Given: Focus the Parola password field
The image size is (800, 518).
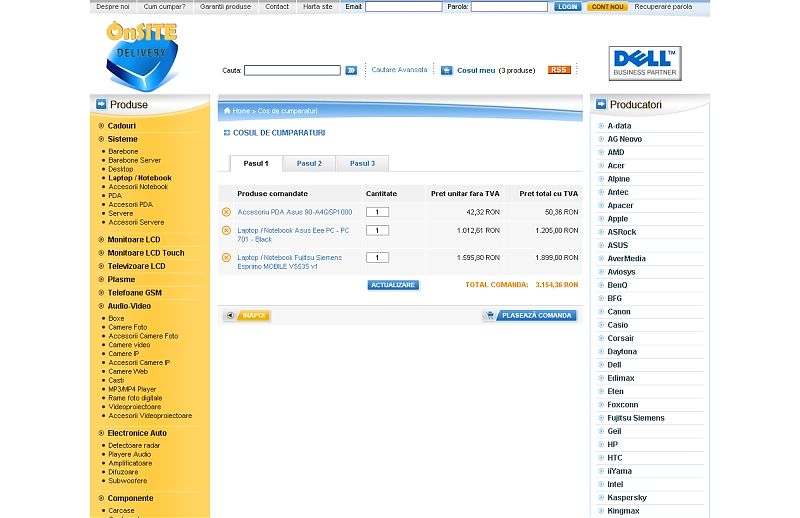Looking at the screenshot, I should [x=509, y=7].
